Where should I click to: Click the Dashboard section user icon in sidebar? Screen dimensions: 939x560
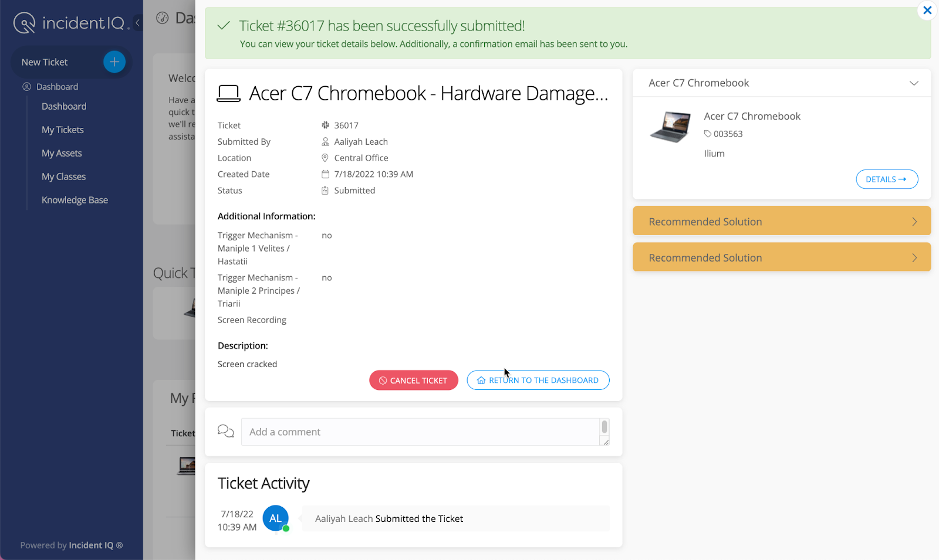(x=27, y=87)
